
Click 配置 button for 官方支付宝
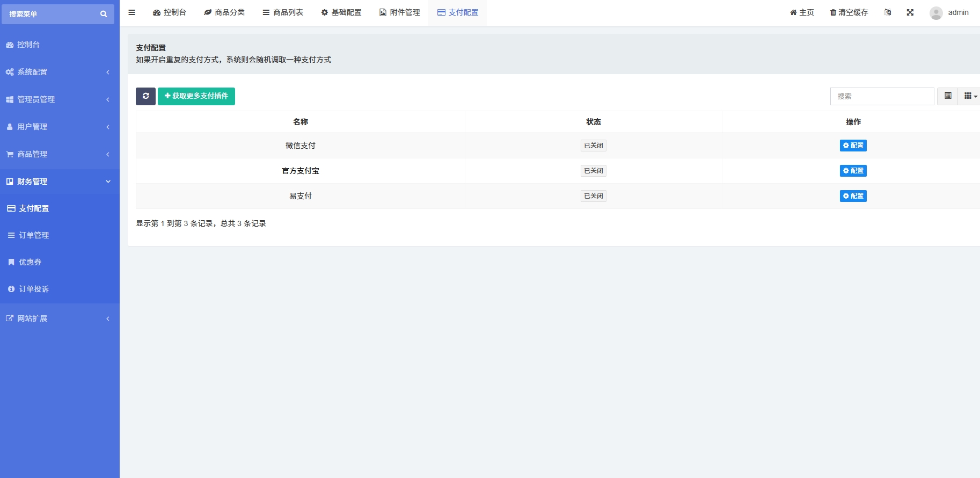(x=853, y=171)
